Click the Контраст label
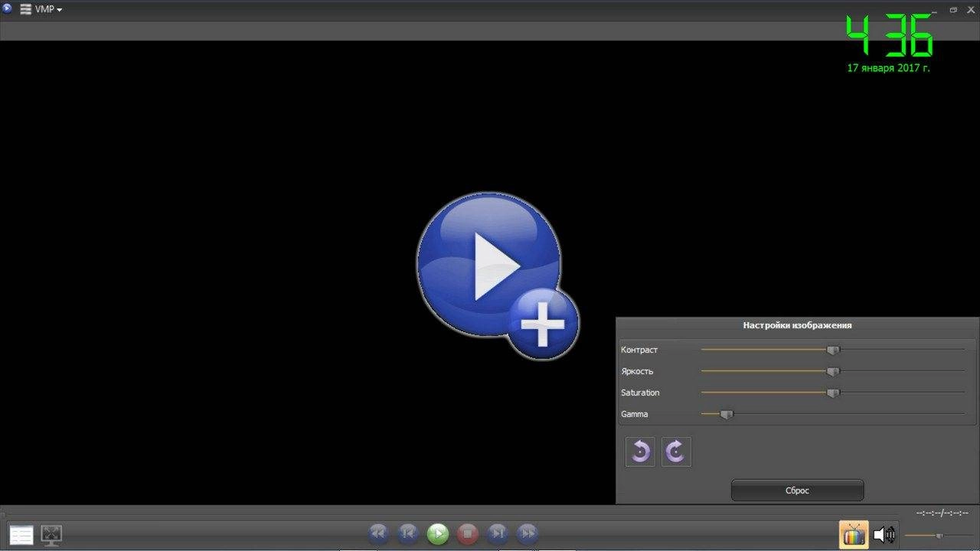 pyautogui.click(x=639, y=350)
